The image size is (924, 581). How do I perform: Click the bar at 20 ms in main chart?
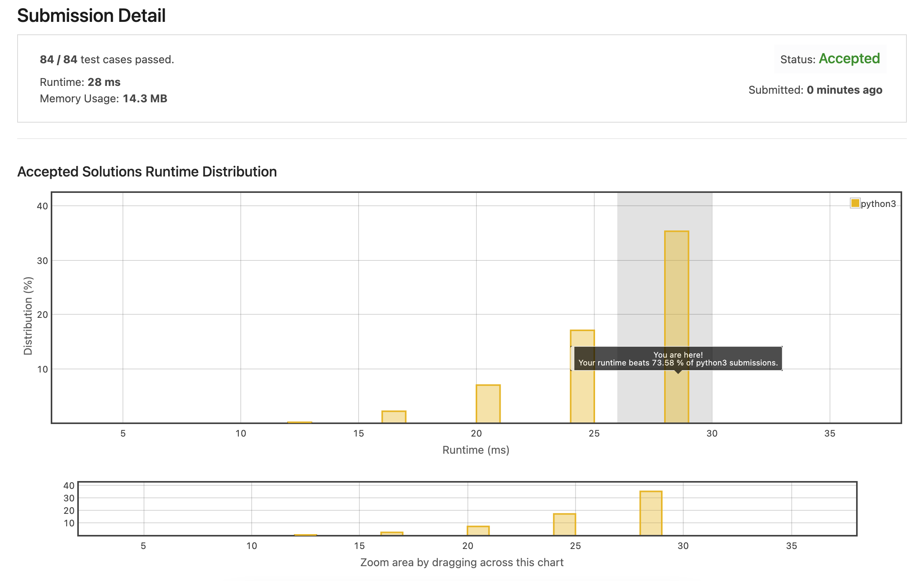pos(488,404)
